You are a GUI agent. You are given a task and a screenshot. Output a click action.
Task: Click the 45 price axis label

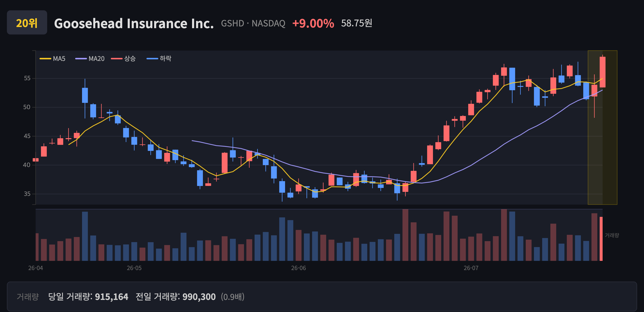pyautogui.click(x=27, y=136)
